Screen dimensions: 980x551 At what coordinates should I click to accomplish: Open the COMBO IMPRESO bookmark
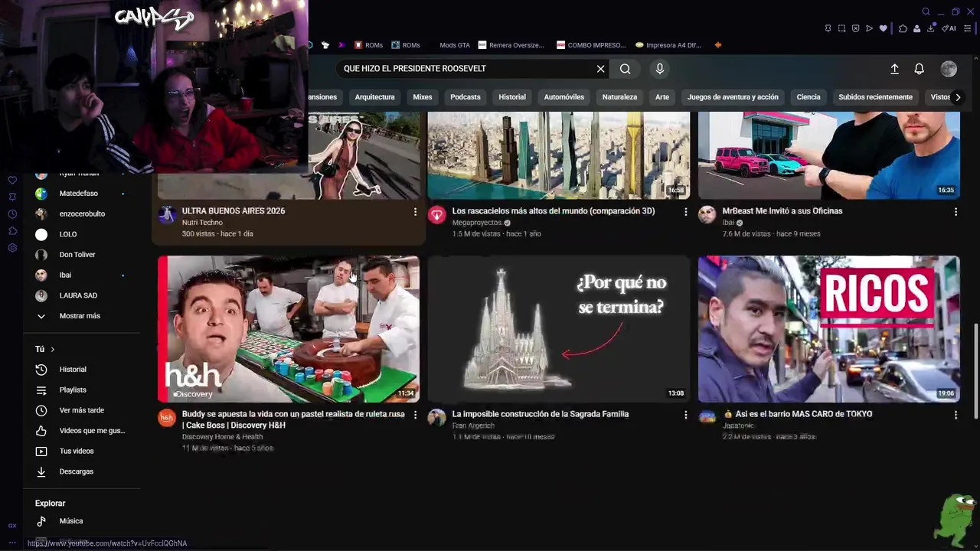tap(591, 45)
